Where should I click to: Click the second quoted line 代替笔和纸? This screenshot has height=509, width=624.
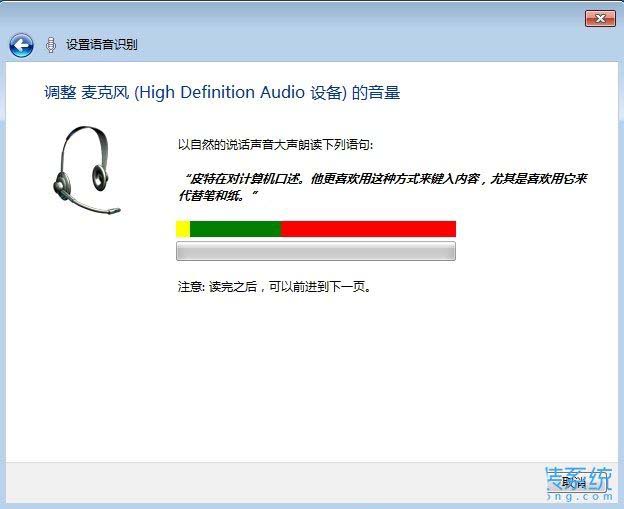coord(218,196)
